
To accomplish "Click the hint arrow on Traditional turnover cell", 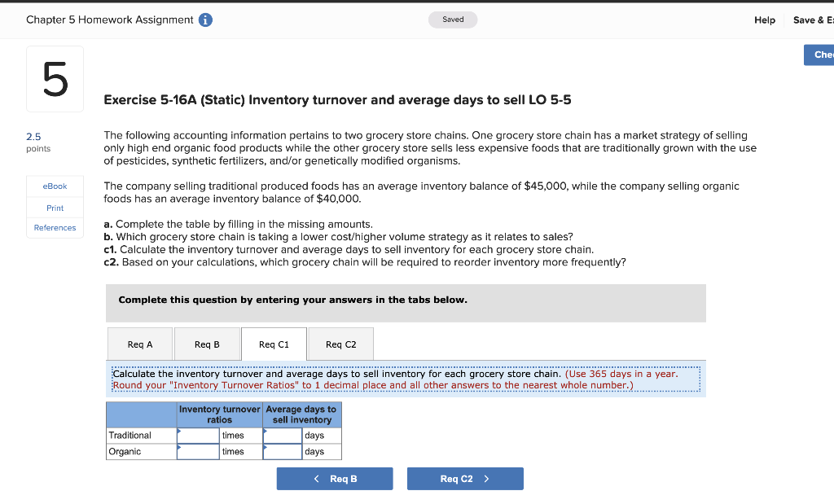I will tap(182, 431).
